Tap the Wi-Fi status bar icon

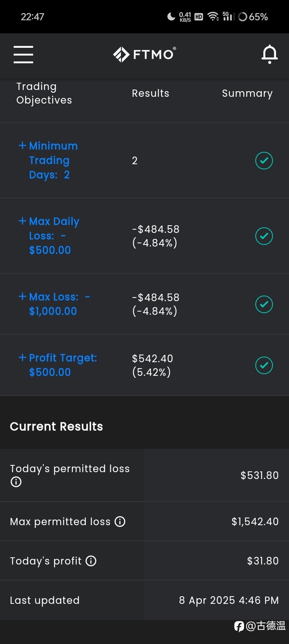coord(213,16)
